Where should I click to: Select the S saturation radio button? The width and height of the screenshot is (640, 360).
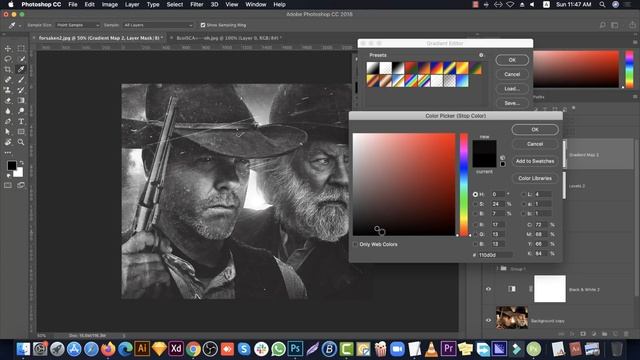(x=476, y=204)
